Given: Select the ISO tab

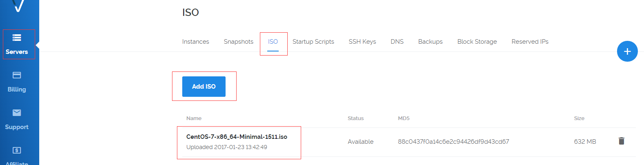Looking at the screenshot, I should click(273, 42).
